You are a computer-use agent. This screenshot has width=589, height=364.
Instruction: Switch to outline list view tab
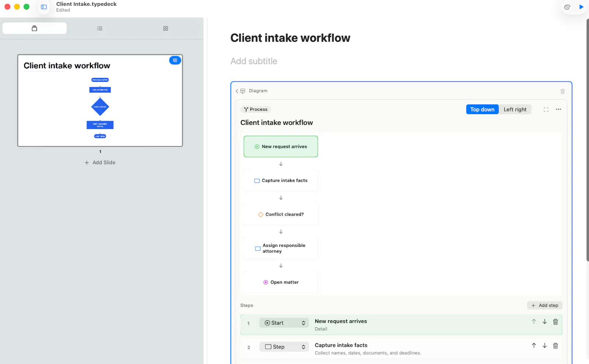(x=100, y=28)
